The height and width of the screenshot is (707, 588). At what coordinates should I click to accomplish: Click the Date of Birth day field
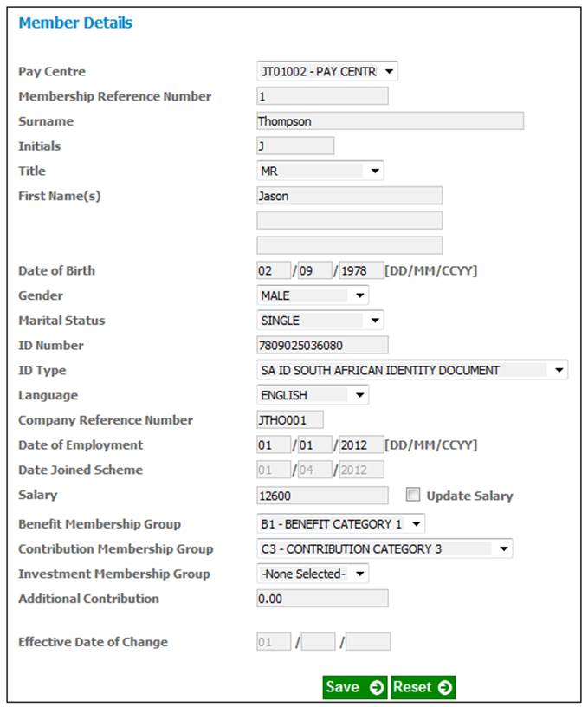274,270
